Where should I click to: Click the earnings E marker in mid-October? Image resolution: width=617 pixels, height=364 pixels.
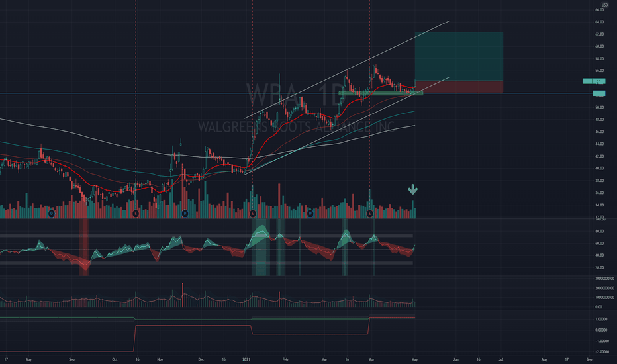136,213
